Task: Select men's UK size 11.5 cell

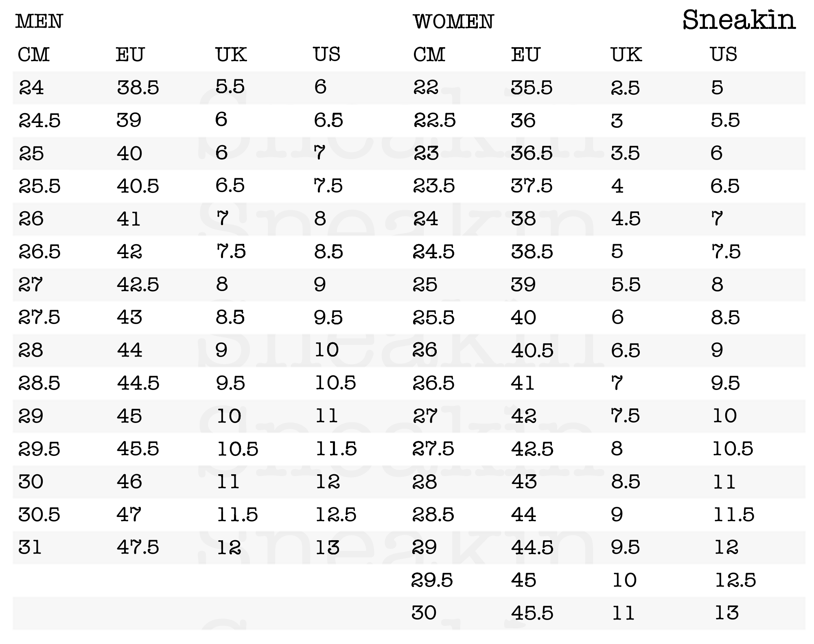Action: pyautogui.click(x=237, y=515)
